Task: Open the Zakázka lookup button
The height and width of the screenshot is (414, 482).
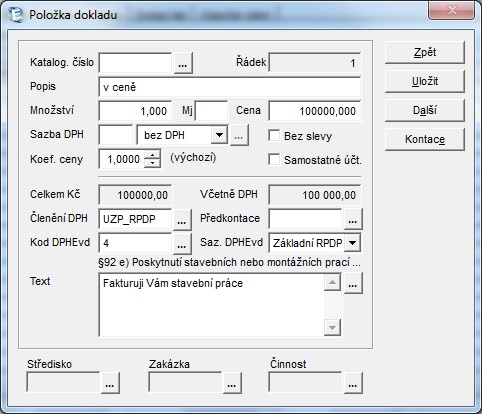Action: [232, 383]
